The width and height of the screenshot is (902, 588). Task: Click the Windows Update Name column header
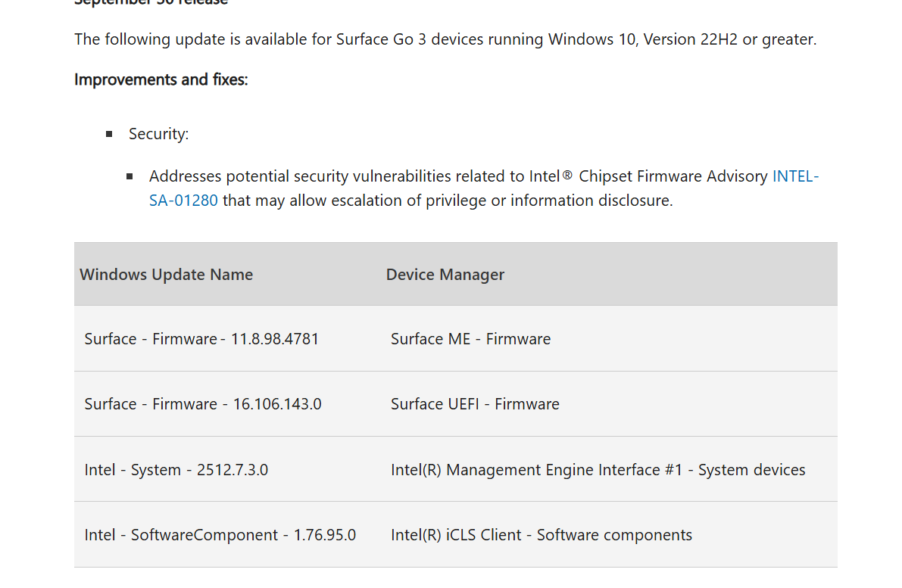167,275
